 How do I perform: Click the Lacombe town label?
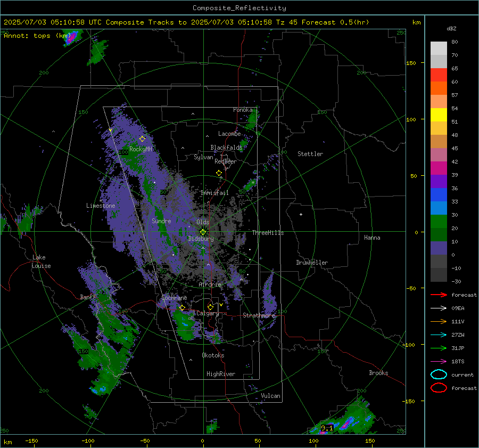229,134
